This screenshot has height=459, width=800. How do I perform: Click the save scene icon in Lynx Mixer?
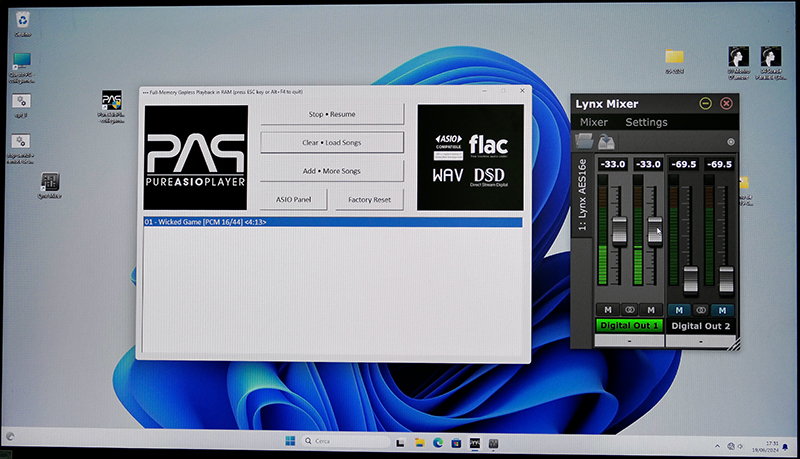606,141
